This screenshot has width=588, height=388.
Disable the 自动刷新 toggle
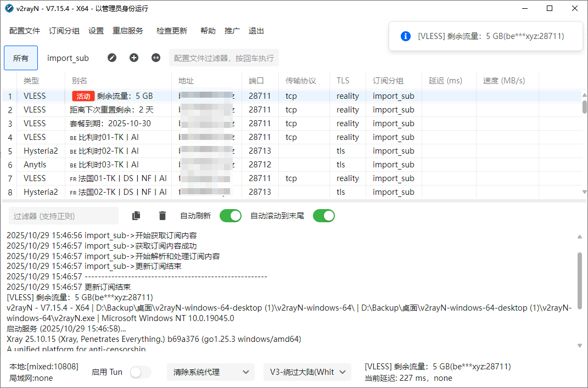230,216
